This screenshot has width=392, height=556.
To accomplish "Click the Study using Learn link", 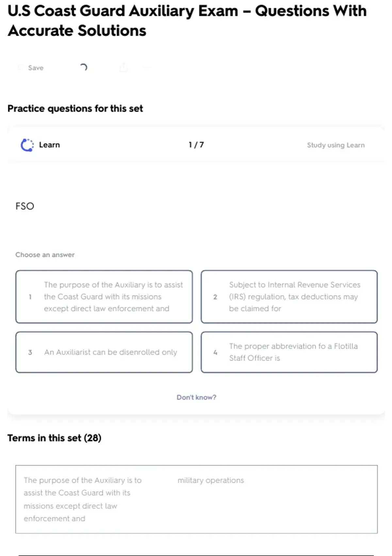I will (336, 145).
